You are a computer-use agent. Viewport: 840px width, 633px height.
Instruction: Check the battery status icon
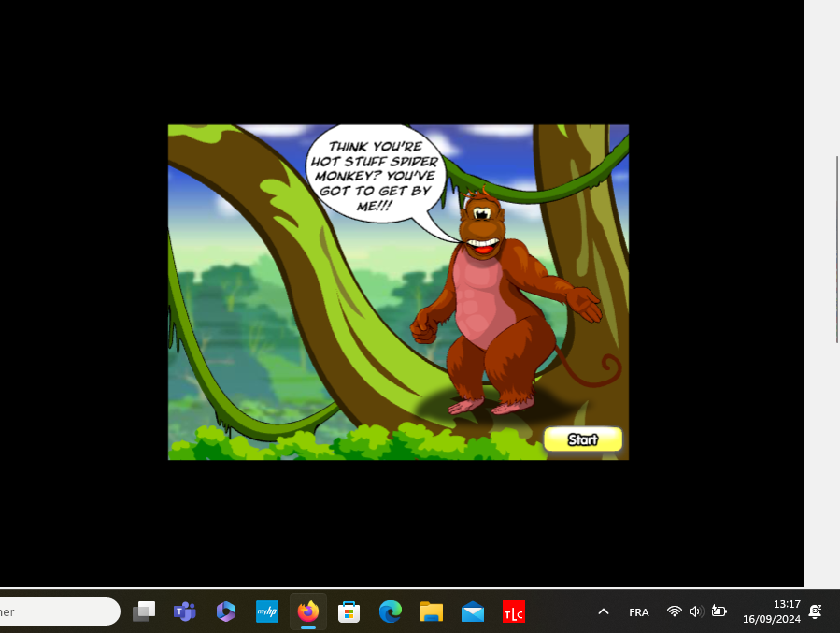tap(719, 611)
